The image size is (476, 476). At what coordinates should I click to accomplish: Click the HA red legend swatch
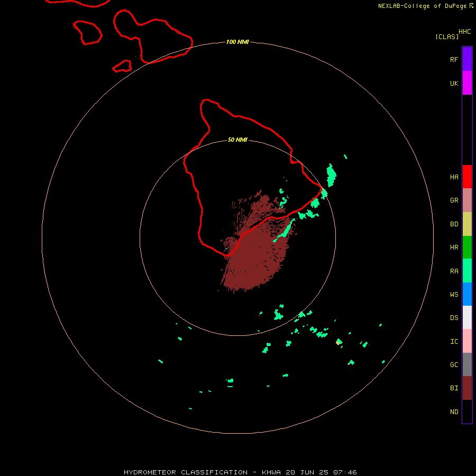coord(467,177)
